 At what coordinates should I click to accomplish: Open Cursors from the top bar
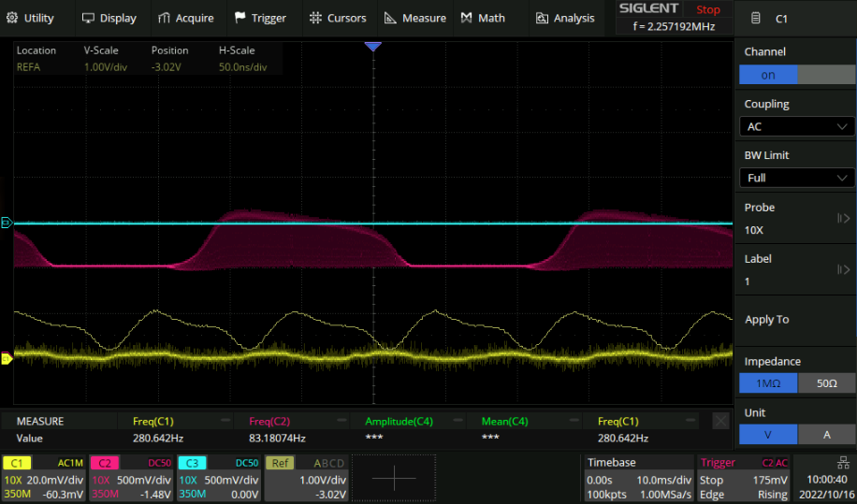pos(338,18)
